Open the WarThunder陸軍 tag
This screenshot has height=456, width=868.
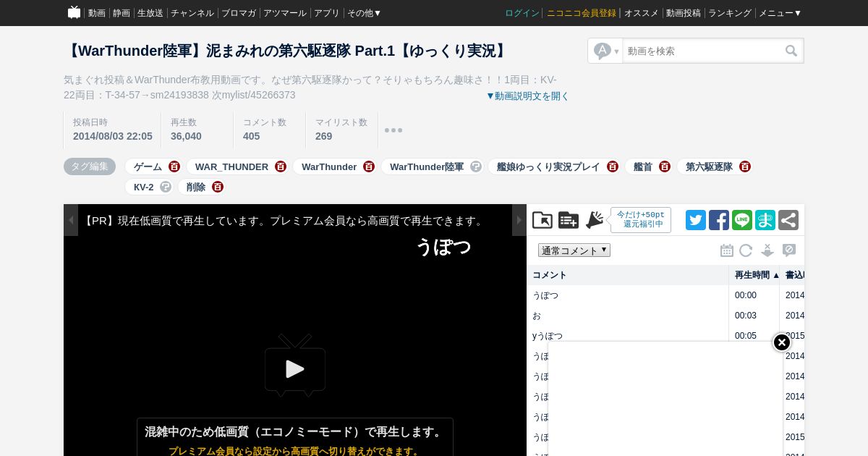427,166
